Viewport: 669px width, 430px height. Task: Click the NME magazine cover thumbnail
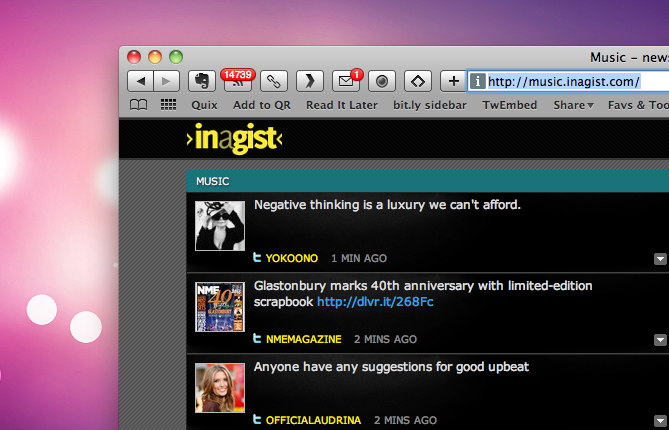click(220, 307)
